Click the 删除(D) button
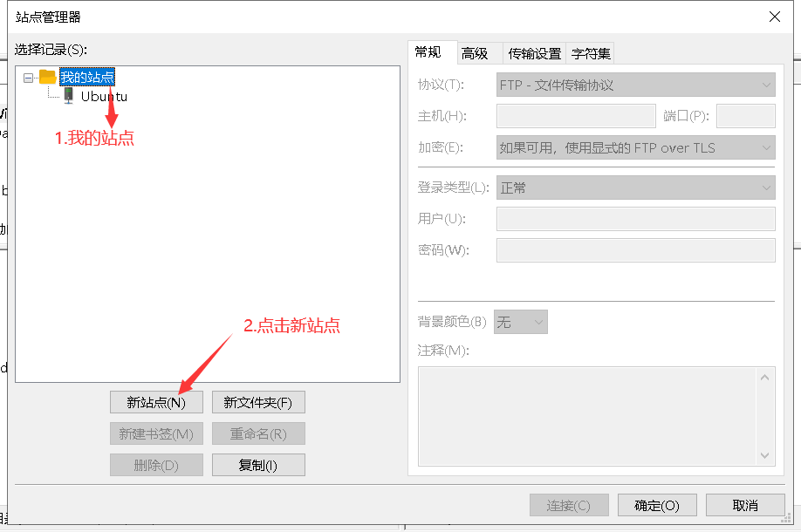The image size is (801, 532). click(156, 465)
